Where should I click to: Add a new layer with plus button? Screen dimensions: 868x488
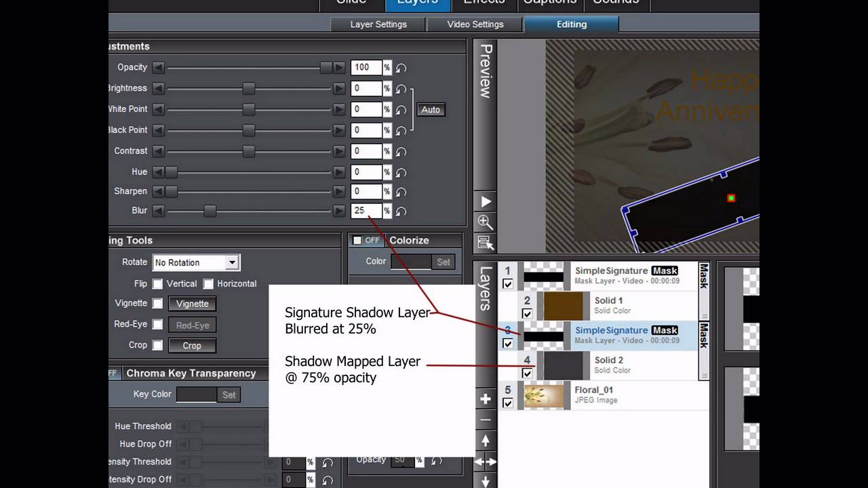(486, 399)
